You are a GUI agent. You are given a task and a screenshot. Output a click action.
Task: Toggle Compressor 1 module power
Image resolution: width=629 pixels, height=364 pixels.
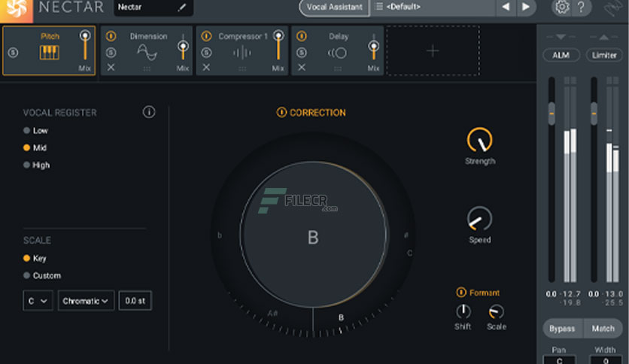point(206,37)
